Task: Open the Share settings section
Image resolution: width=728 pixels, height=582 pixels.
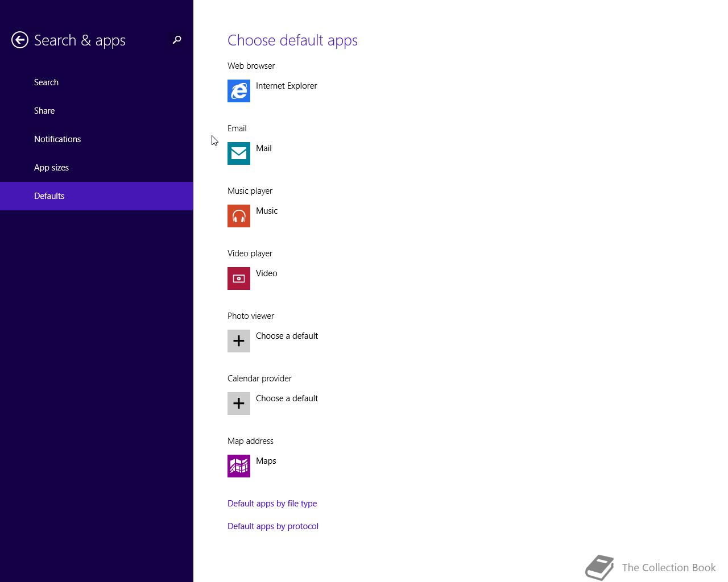Action: 97,111
